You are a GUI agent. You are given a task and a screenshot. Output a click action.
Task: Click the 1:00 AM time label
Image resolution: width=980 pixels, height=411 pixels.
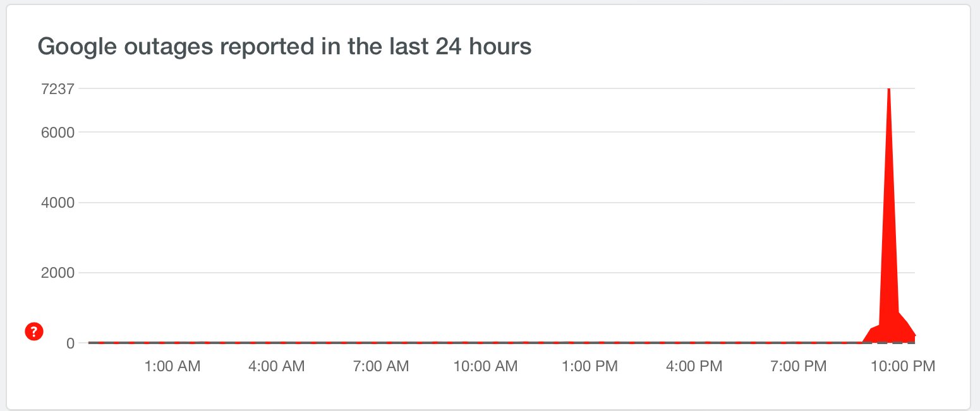[x=172, y=366]
